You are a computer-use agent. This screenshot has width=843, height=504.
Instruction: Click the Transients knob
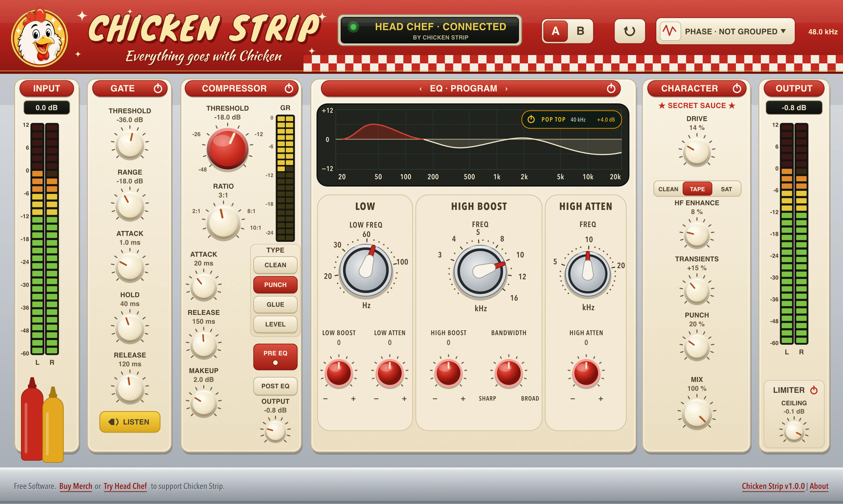tap(697, 291)
